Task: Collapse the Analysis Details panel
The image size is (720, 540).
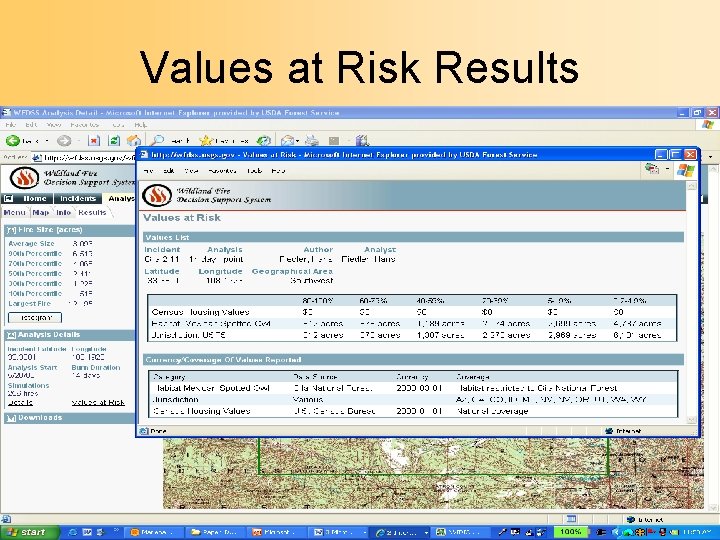Action: pos(11,335)
